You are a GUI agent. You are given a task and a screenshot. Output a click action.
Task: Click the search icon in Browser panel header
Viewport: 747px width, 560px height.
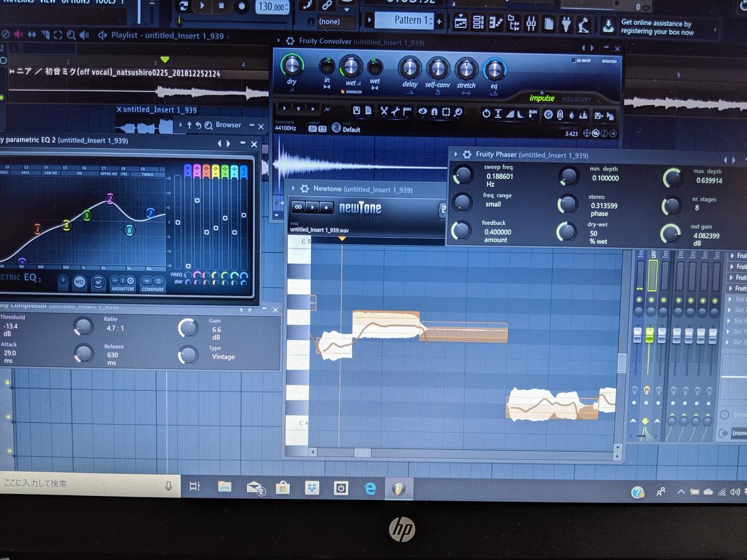(208, 125)
